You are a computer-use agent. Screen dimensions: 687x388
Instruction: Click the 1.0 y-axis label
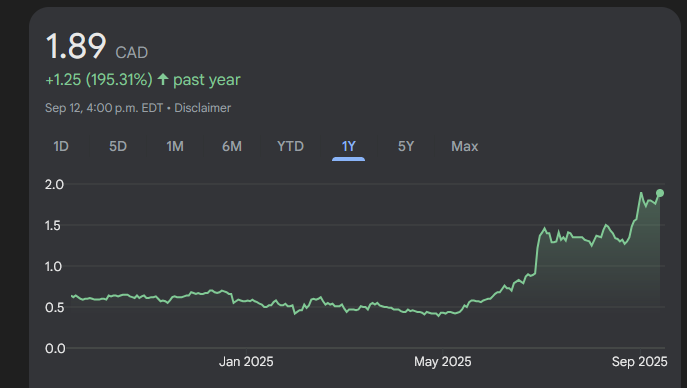53,266
